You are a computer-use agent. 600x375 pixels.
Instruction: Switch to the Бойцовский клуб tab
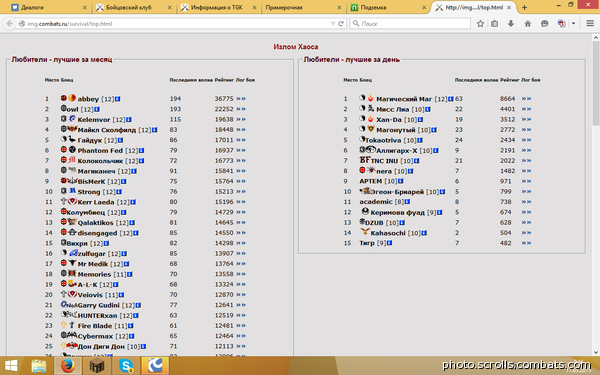(129, 7)
